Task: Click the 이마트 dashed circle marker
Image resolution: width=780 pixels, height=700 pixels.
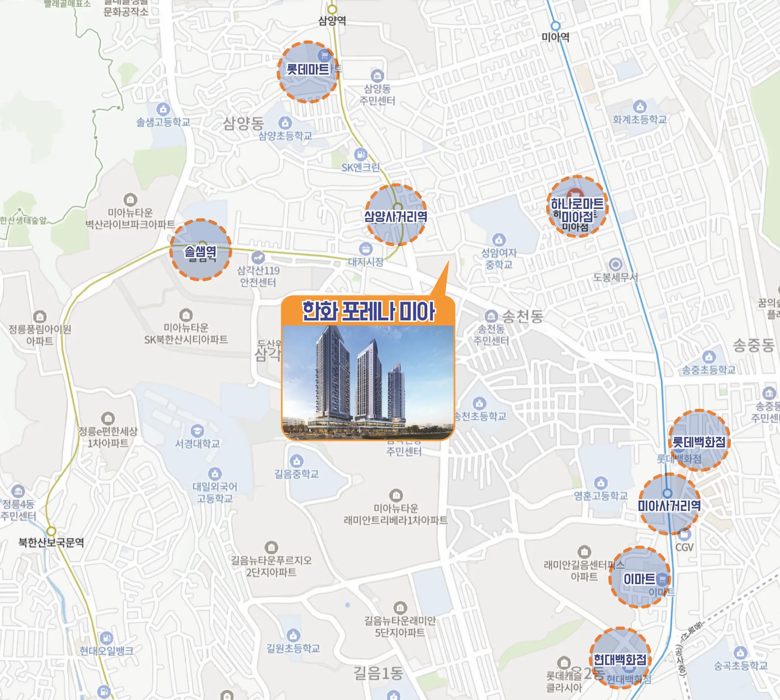Action: click(640, 578)
